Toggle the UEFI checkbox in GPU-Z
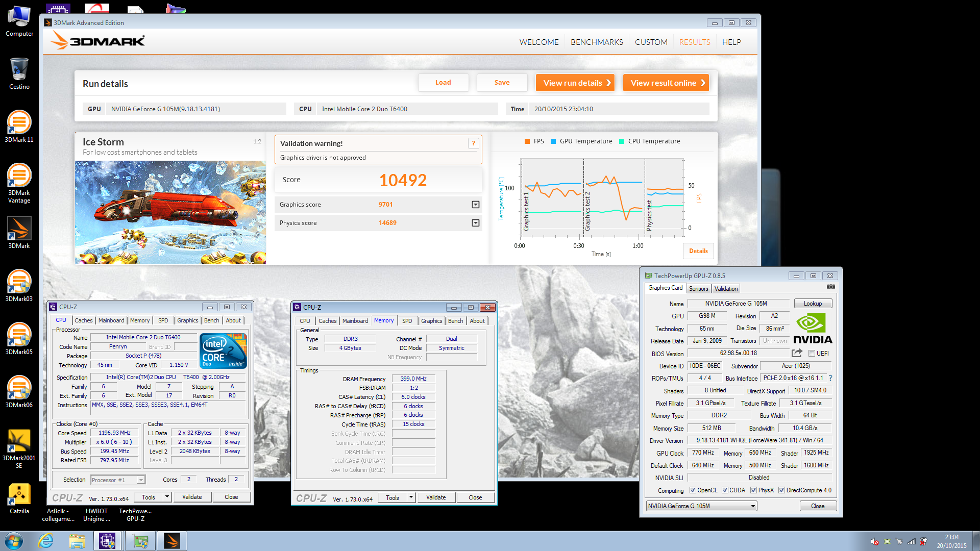This screenshot has height=551, width=980. pyautogui.click(x=812, y=354)
